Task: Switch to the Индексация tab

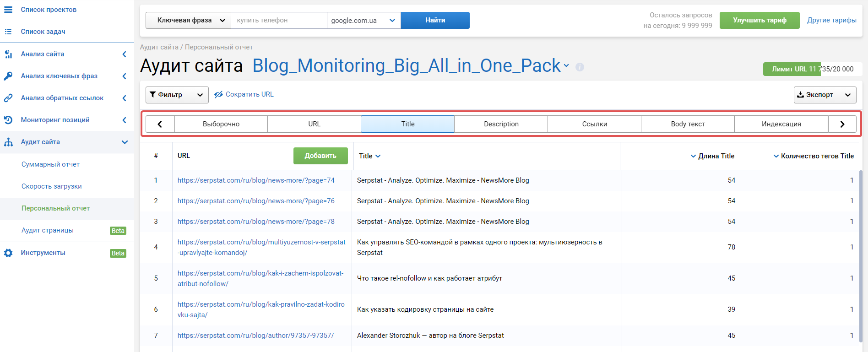Action: coord(781,124)
